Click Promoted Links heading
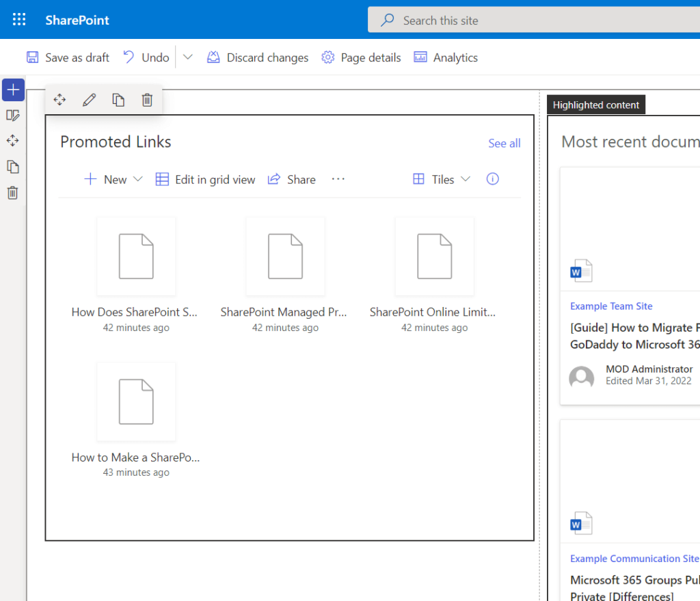 tap(116, 142)
